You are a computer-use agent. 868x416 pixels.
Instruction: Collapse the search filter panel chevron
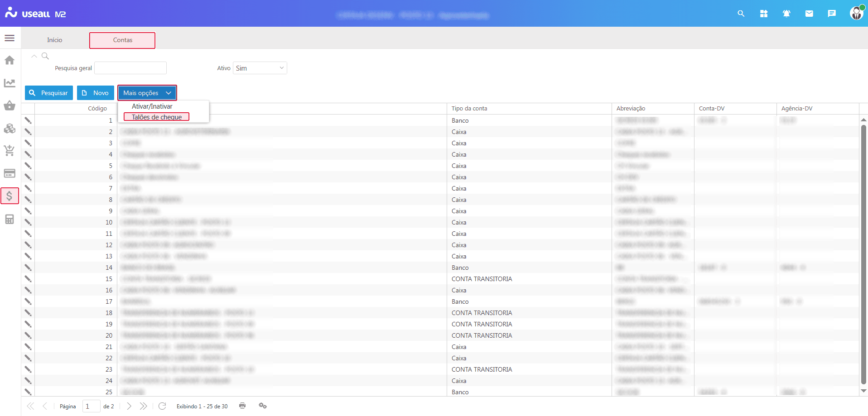click(34, 56)
